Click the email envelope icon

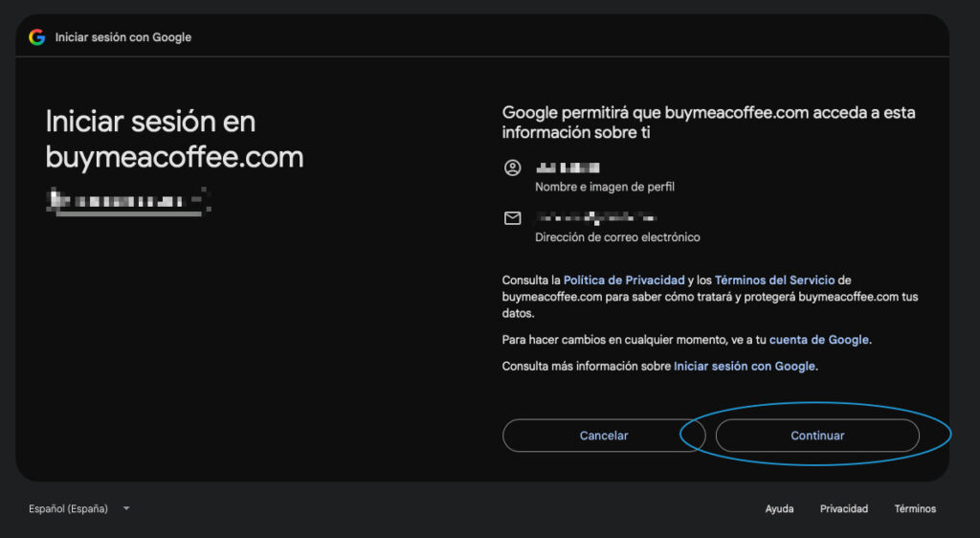coord(513,218)
